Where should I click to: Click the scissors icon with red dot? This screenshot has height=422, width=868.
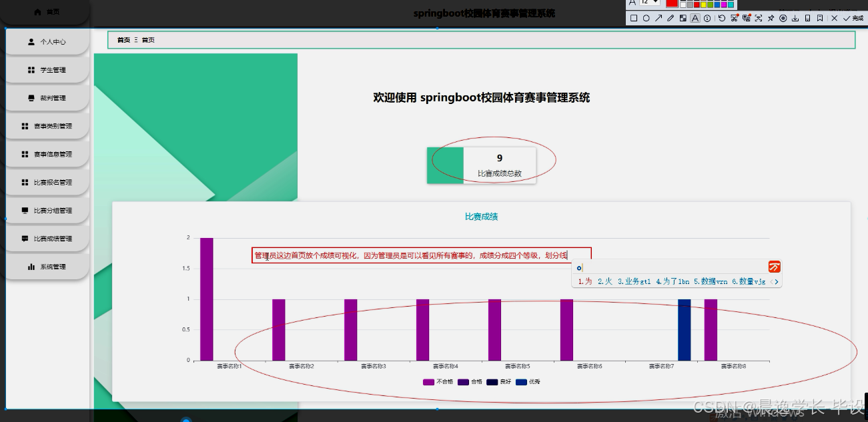[x=735, y=18]
